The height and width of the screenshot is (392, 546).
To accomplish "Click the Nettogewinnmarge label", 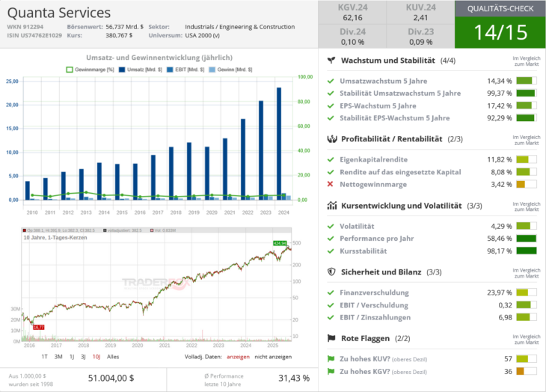I will (373, 184).
